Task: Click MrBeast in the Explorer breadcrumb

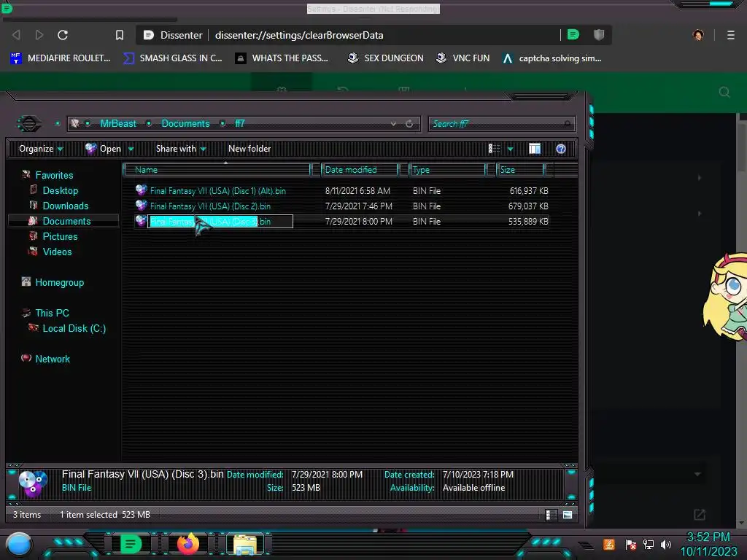Action: click(x=118, y=124)
